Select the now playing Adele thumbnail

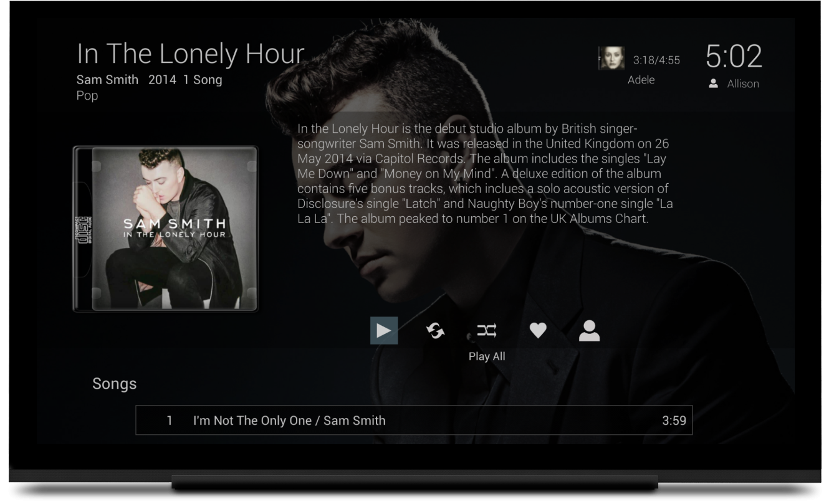click(x=611, y=59)
